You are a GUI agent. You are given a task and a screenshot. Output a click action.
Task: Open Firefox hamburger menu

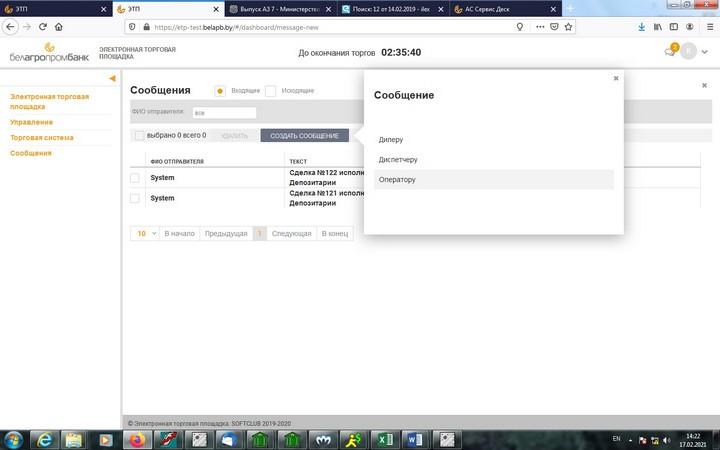(x=706, y=27)
